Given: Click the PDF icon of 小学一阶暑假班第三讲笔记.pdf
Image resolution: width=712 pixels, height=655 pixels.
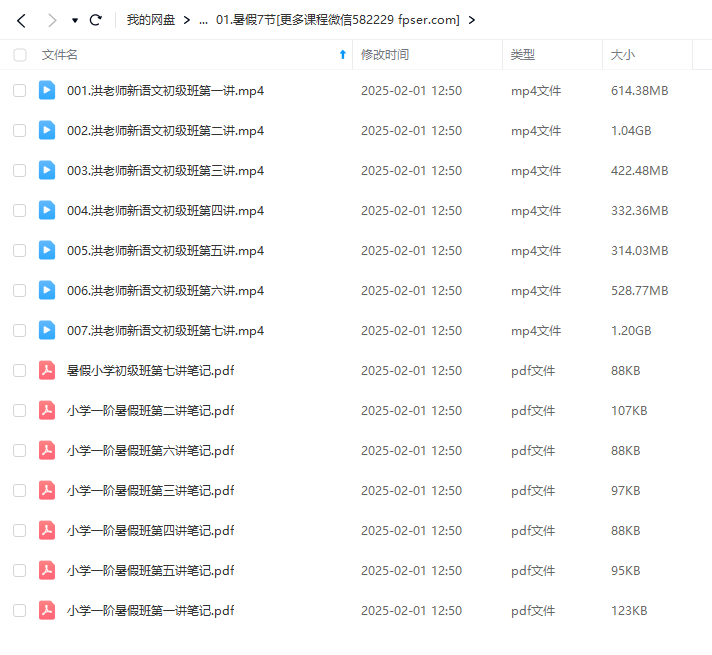Looking at the screenshot, I should 47,490.
